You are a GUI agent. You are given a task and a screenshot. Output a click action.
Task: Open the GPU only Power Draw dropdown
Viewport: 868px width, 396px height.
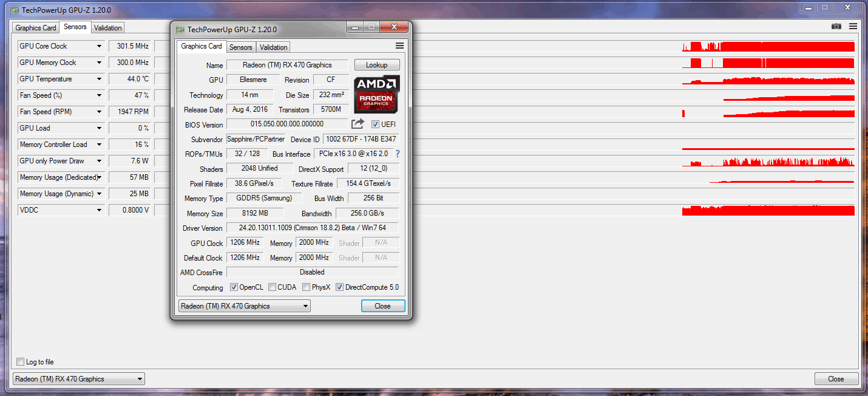pyautogui.click(x=99, y=161)
